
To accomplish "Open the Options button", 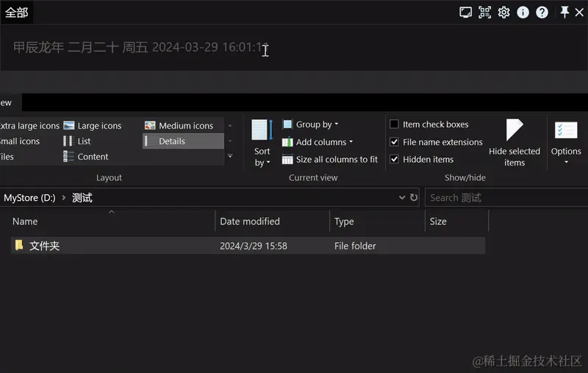I will 566,143.
